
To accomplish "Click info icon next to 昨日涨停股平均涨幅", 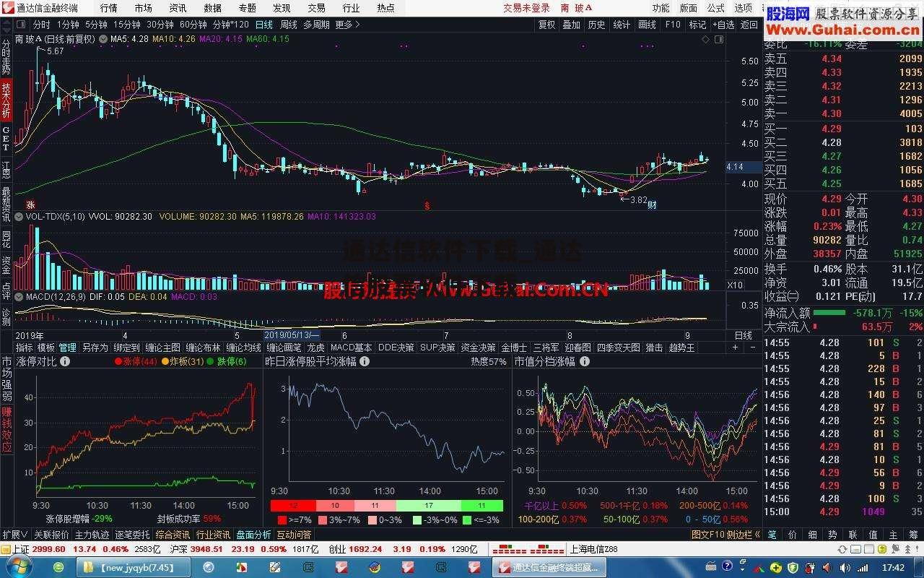I will pos(363,361).
